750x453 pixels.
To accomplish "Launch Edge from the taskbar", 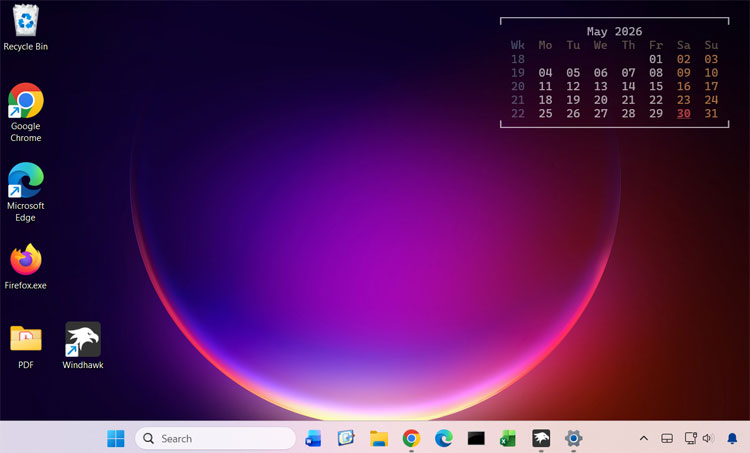I will (x=444, y=439).
